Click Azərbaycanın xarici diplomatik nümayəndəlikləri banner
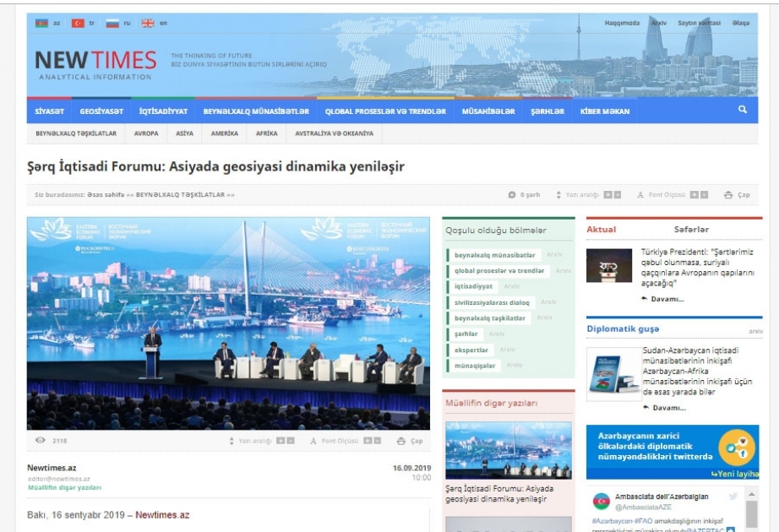Screen dimensions: 779x532 pos(673,452)
